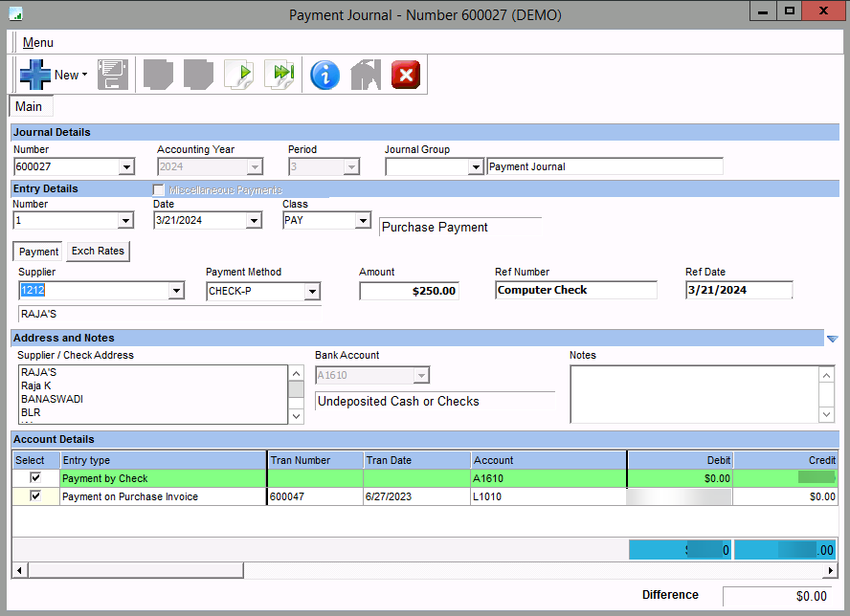
Task: Open the Menu item in menu bar
Action: (x=38, y=42)
